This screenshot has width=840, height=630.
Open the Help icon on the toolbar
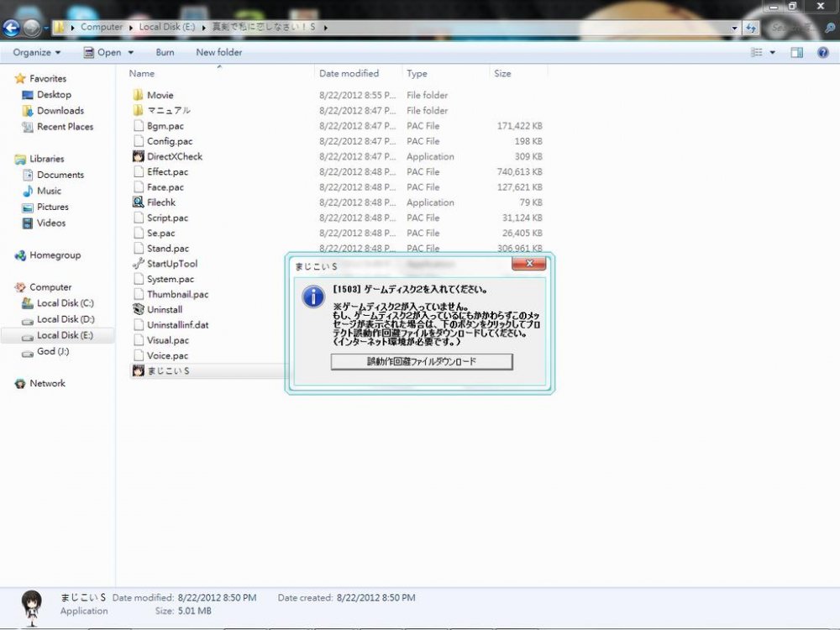pyautogui.click(x=822, y=52)
